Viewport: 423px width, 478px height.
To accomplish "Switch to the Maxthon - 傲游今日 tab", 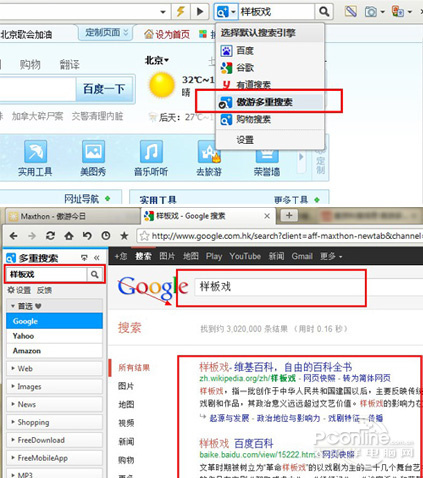I will (72, 216).
